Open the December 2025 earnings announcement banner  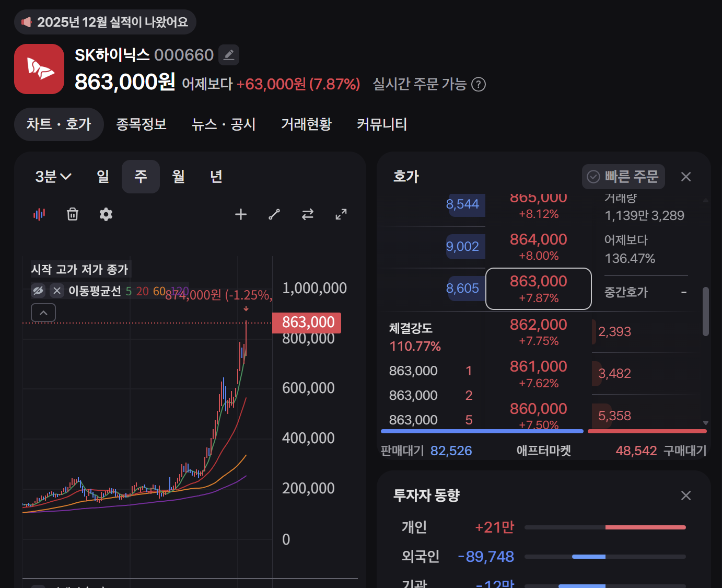tap(105, 22)
